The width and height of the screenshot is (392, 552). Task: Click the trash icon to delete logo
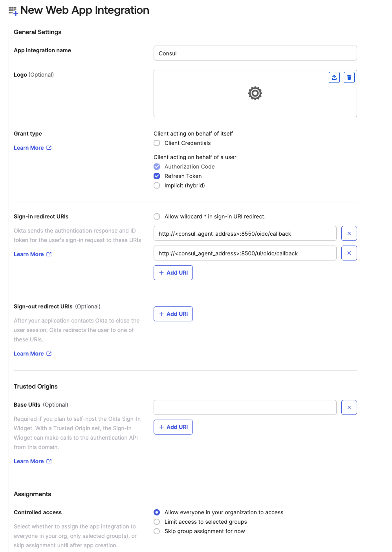[349, 77]
